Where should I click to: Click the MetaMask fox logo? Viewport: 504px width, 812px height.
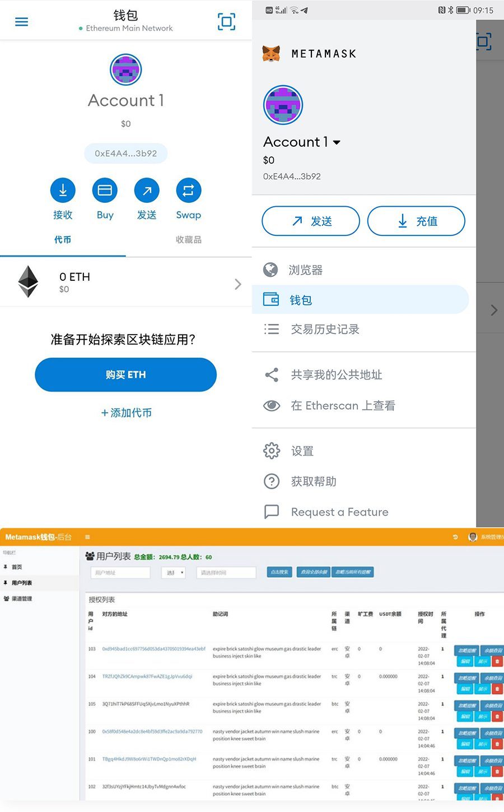272,53
